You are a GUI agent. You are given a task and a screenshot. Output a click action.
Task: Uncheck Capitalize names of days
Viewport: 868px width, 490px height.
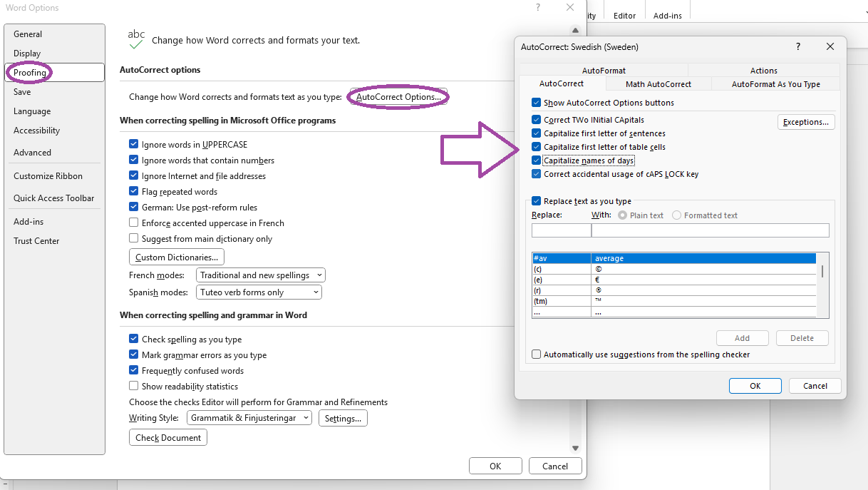pos(536,160)
